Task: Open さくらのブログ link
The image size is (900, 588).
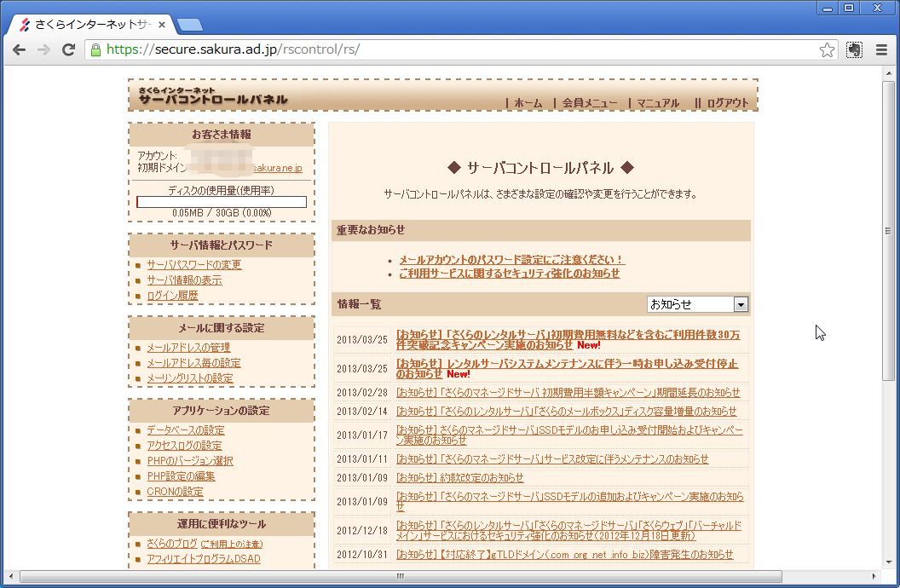Action: click(172, 544)
